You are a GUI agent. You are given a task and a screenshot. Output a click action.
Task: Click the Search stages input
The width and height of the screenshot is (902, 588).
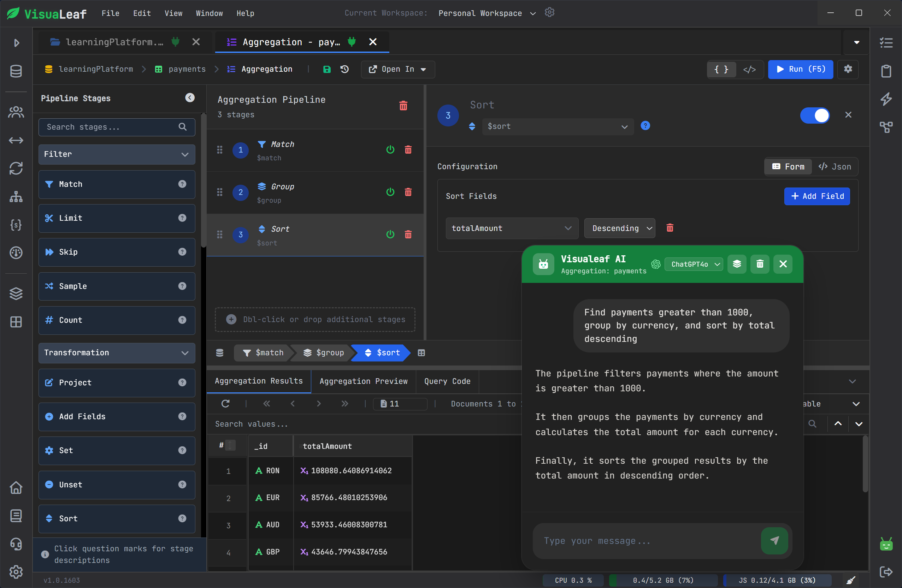coord(117,127)
